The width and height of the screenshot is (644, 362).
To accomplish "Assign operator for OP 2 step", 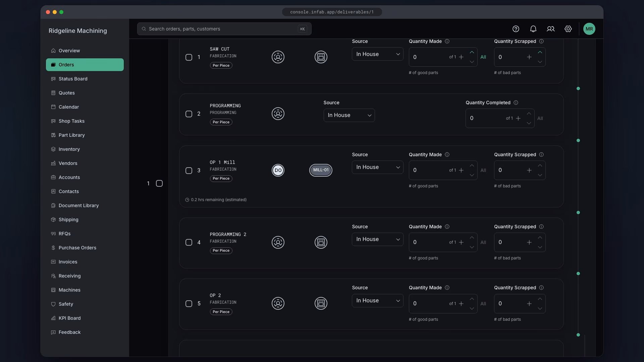I will 278,303.
